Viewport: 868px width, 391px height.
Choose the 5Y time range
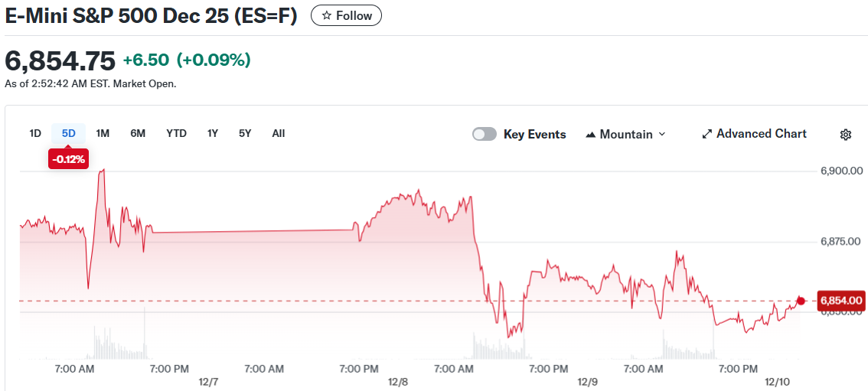click(x=245, y=133)
